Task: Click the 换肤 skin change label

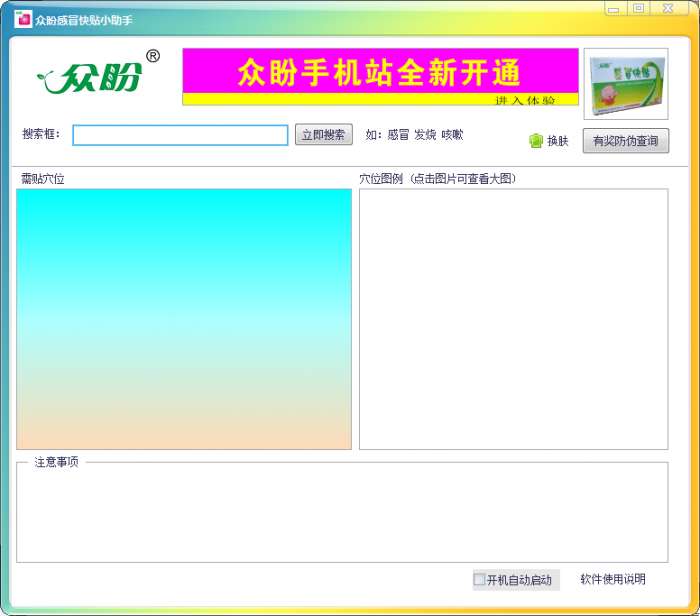Action: tap(558, 141)
